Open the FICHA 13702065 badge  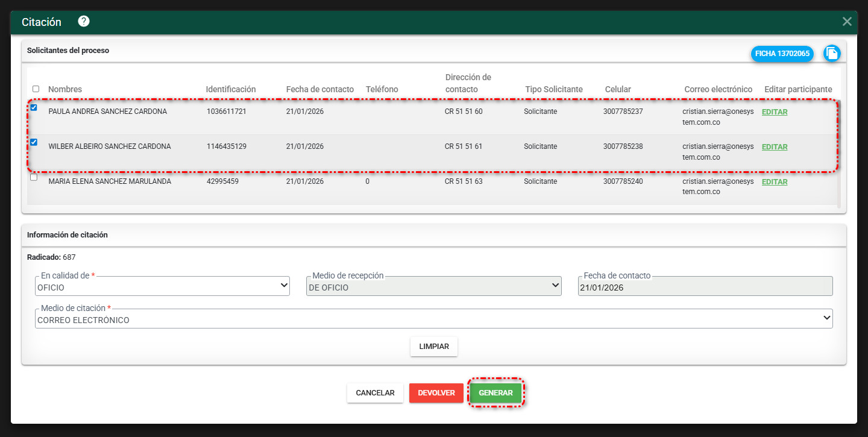[782, 54]
